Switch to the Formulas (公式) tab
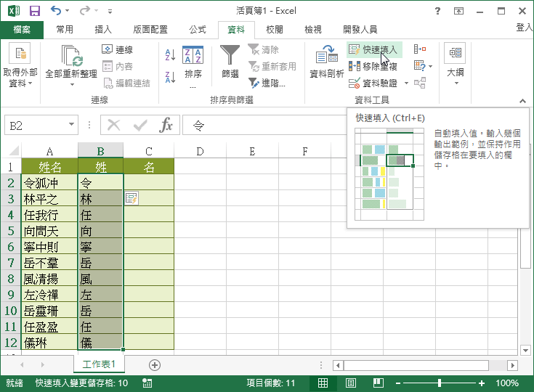 (x=198, y=30)
